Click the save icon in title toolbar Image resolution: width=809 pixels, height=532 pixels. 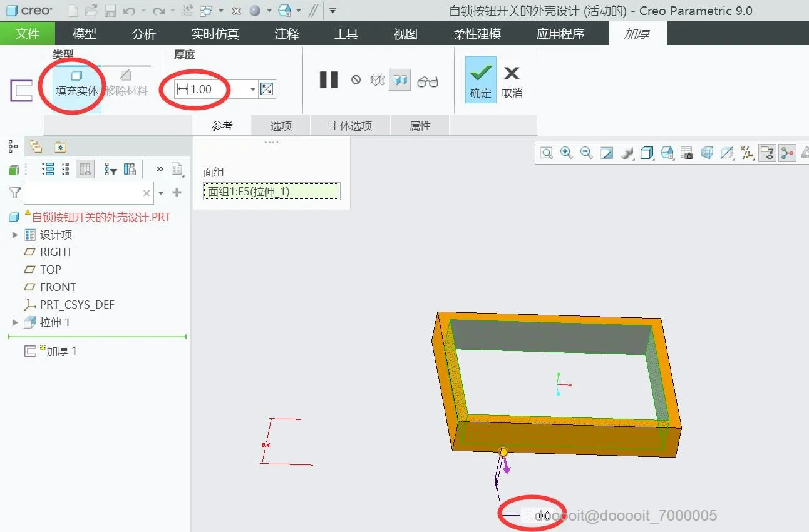[x=110, y=11]
